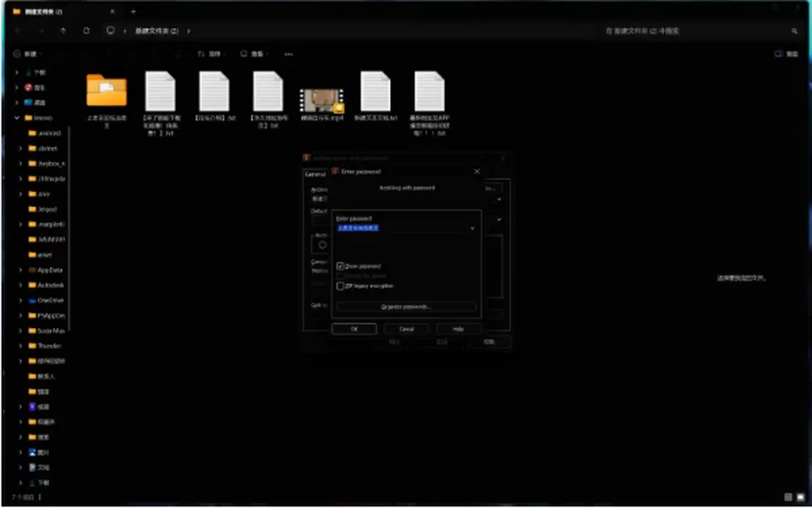
Task: Click the desktop icon in navigation tree
Action: pyautogui.click(x=29, y=102)
